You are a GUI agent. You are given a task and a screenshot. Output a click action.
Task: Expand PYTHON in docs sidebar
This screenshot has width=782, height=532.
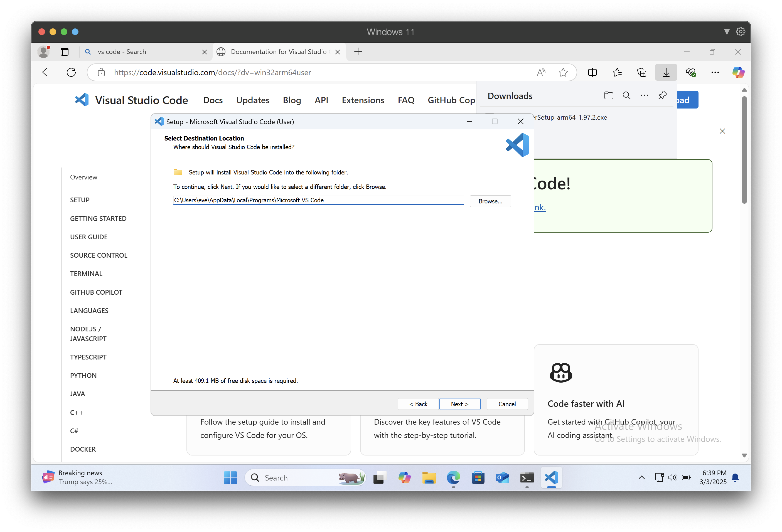click(x=83, y=376)
